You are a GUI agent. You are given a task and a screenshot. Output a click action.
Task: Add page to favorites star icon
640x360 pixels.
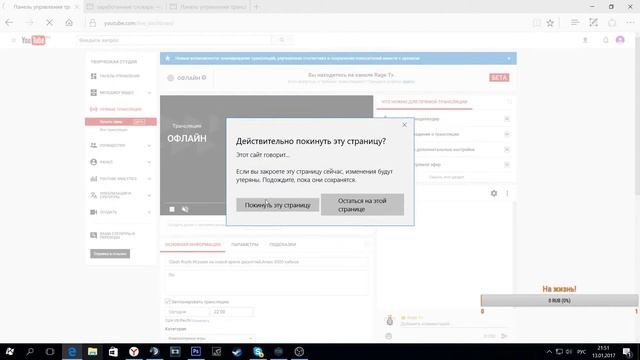coord(550,23)
